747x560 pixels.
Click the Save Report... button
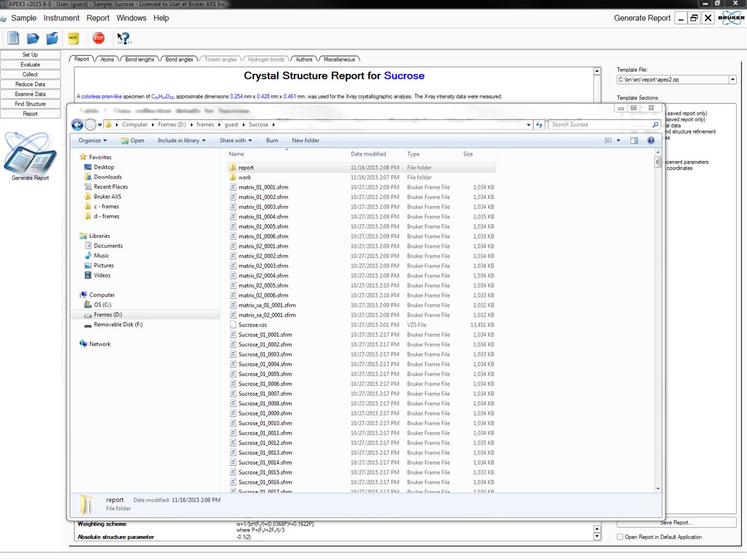[x=676, y=523]
